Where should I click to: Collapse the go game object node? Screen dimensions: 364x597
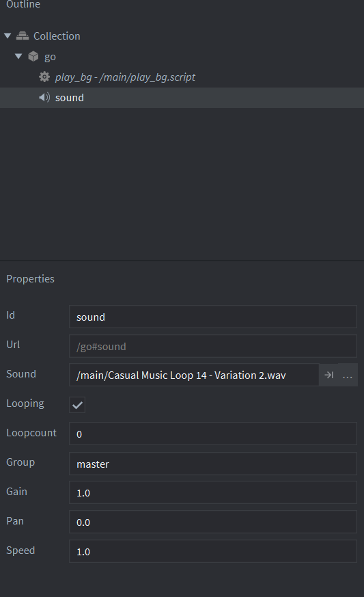coord(18,56)
